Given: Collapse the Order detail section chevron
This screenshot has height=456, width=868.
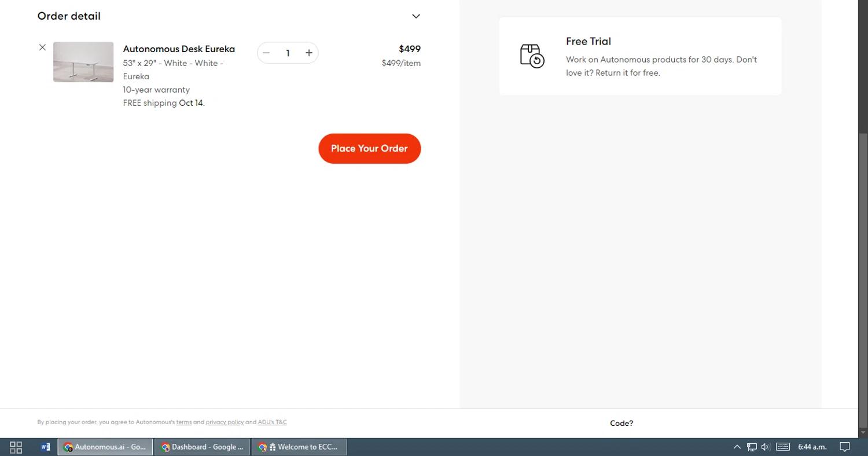Looking at the screenshot, I should [x=416, y=16].
